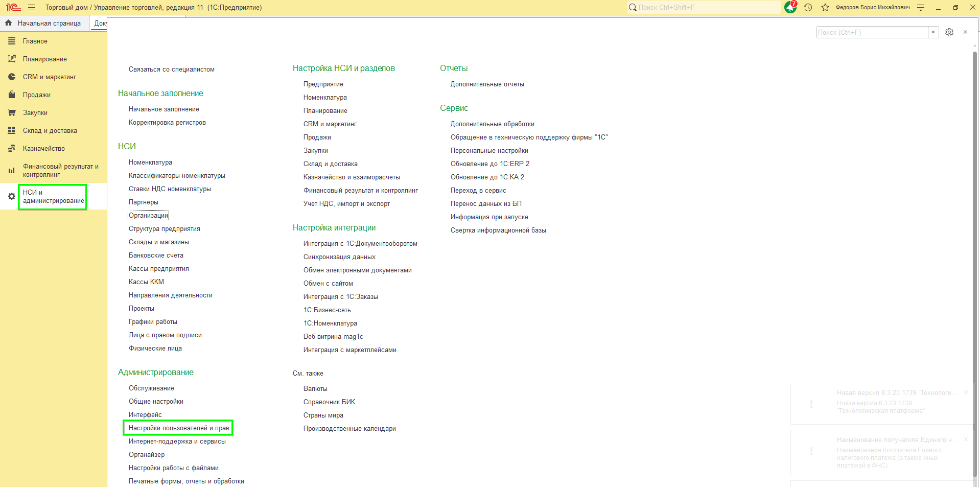
Task: Open Ставки НДС номенклатуры
Action: (x=170, y=189)
